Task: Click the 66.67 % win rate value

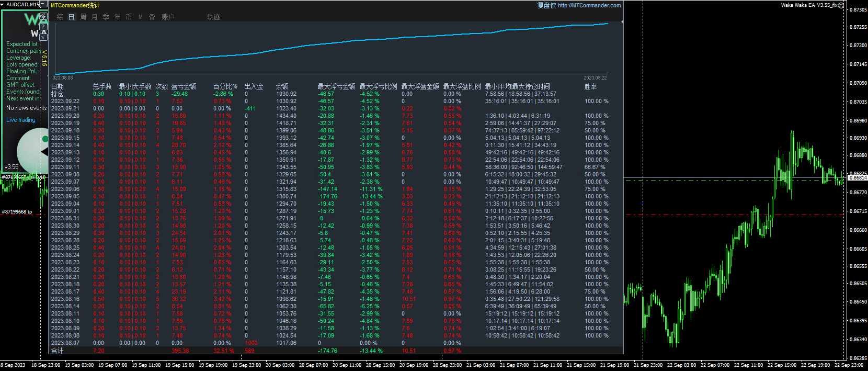Action: [595, 167]
